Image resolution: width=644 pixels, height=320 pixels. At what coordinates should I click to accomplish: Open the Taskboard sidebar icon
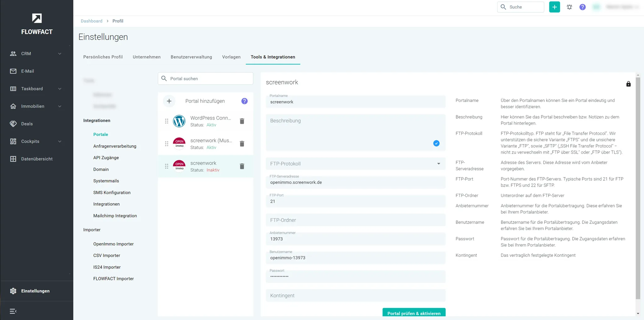tap(13, 89)
